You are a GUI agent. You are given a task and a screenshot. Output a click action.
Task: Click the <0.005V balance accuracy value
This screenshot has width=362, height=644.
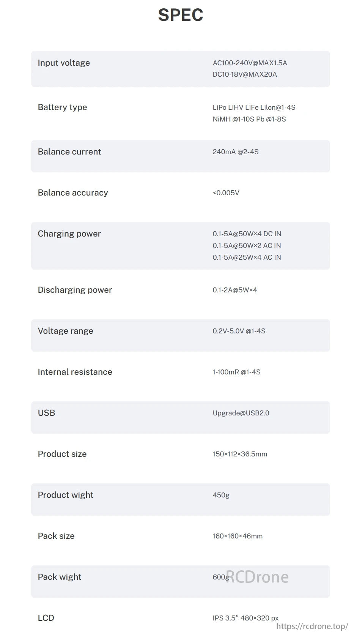pyautogui.click(x=226, y=193)
